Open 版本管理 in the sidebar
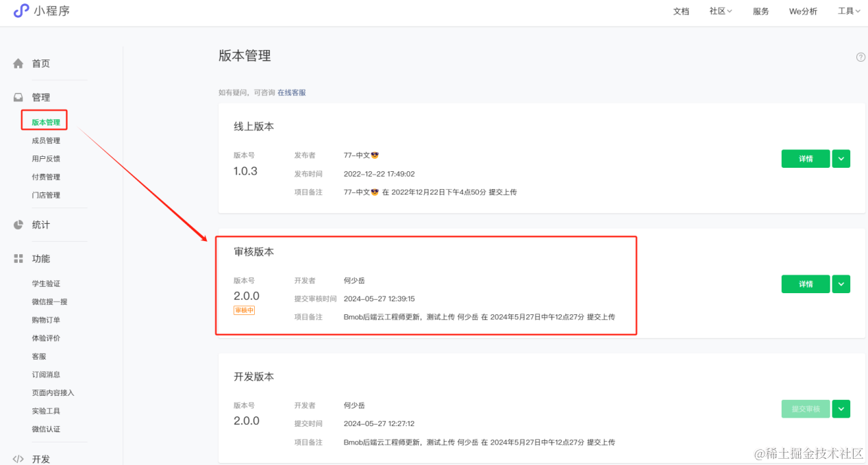The width and height of the screenshot is (868, 465). [x=46, y=123]
